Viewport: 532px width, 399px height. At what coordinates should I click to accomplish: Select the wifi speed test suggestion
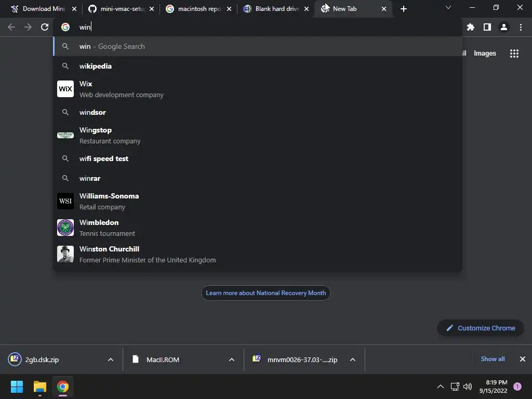click(x=258, y=158)
